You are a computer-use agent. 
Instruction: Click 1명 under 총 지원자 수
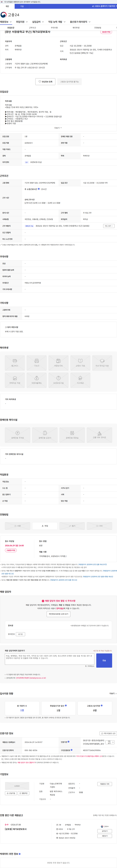(22, 710)
